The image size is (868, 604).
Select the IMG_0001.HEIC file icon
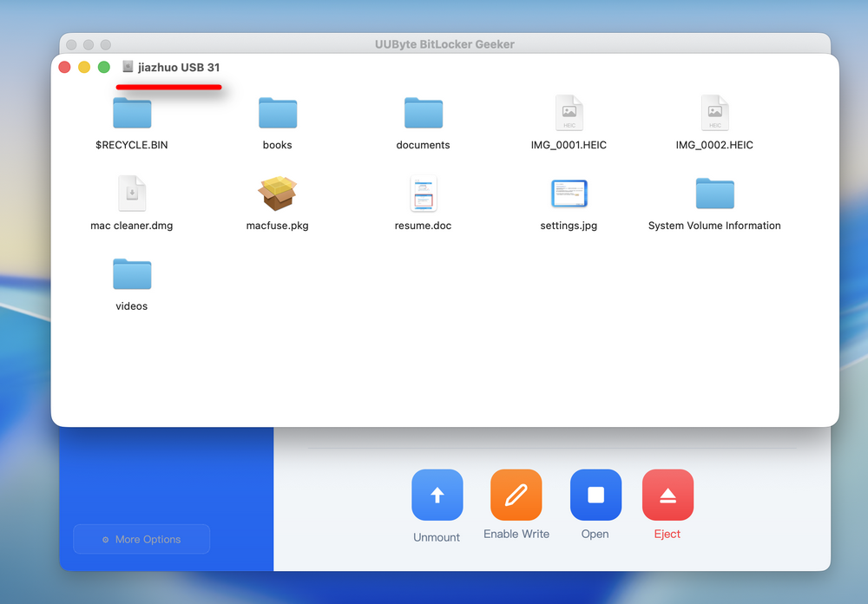[x=569, y=113]
